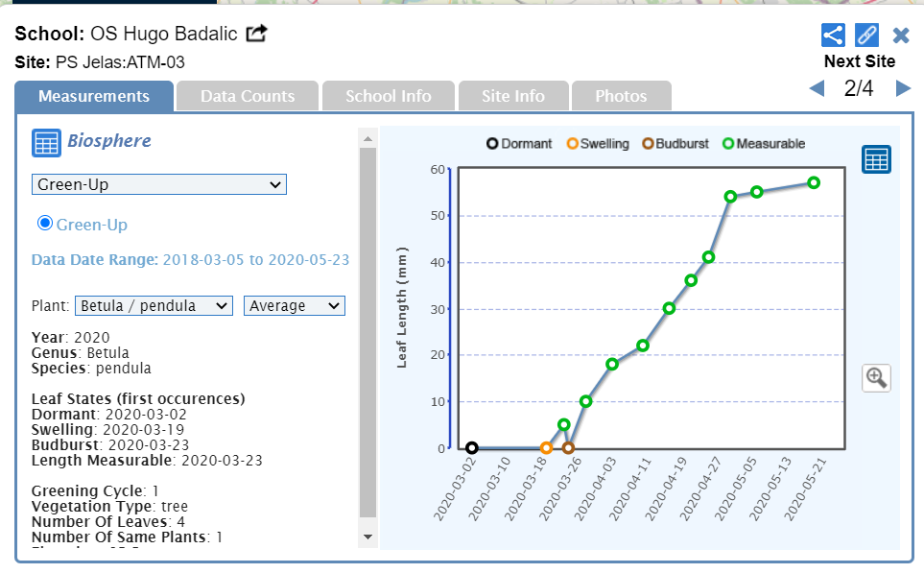Go to the previous site arrow
The height and width of the screenshot is (573, 924).
pos(817,89)
